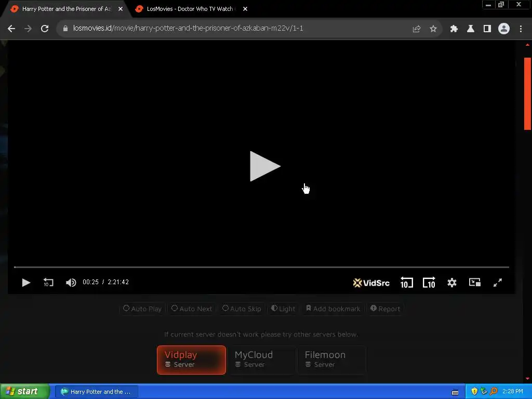Click the large center play button
Image resolution: width=532 pixels, height=399 pixels.
[264, 166]
